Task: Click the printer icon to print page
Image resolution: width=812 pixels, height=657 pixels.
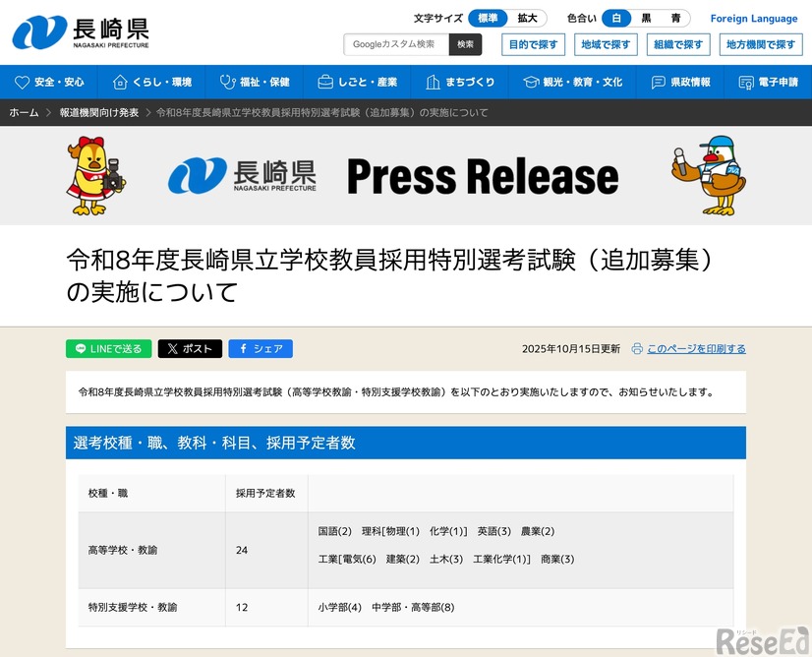Action: [637, 349]
